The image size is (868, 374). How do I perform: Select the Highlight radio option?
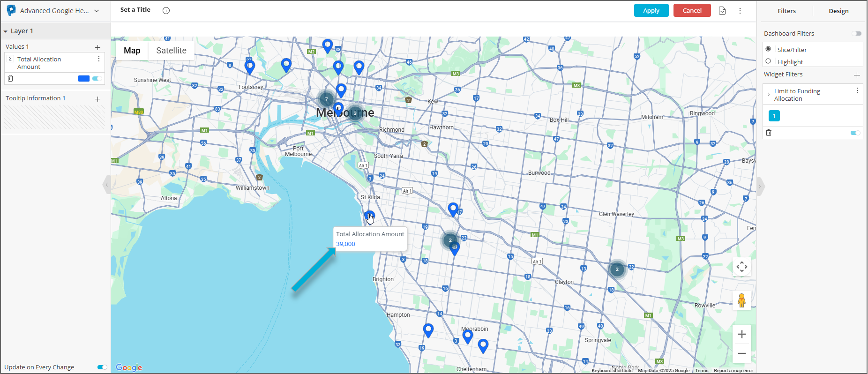(x=768, y=61)
